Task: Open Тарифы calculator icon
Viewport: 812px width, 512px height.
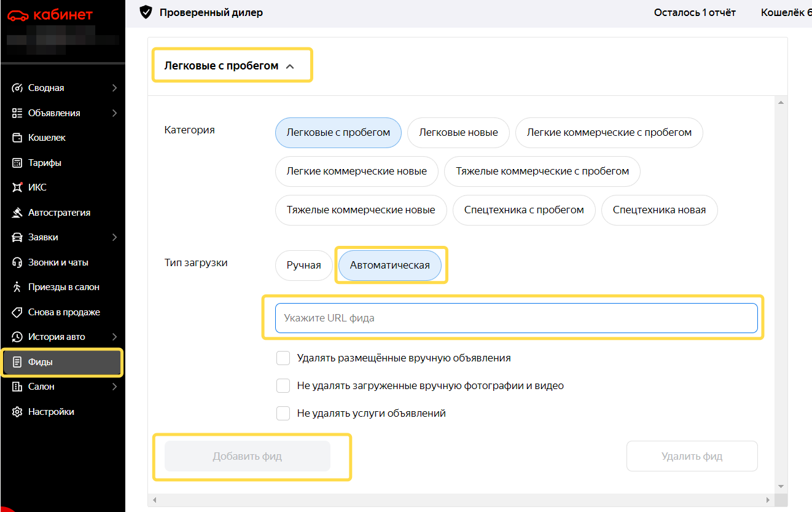Action: pos(17,163)
